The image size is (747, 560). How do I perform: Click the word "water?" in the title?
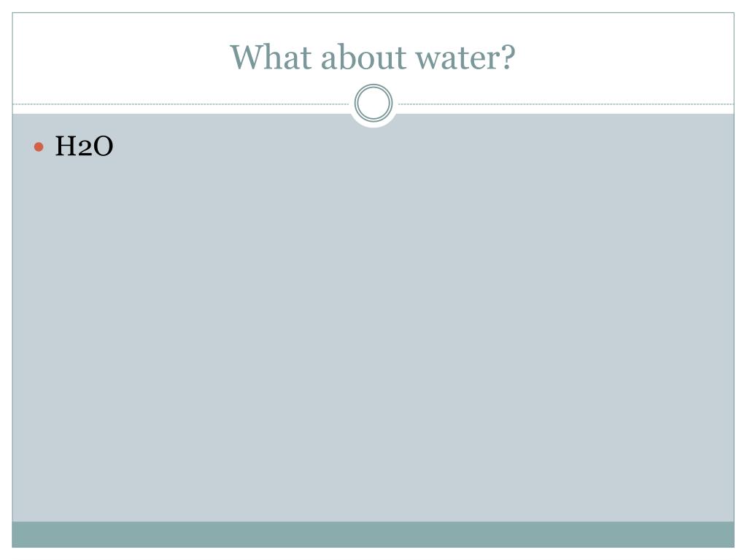point(465,58)
